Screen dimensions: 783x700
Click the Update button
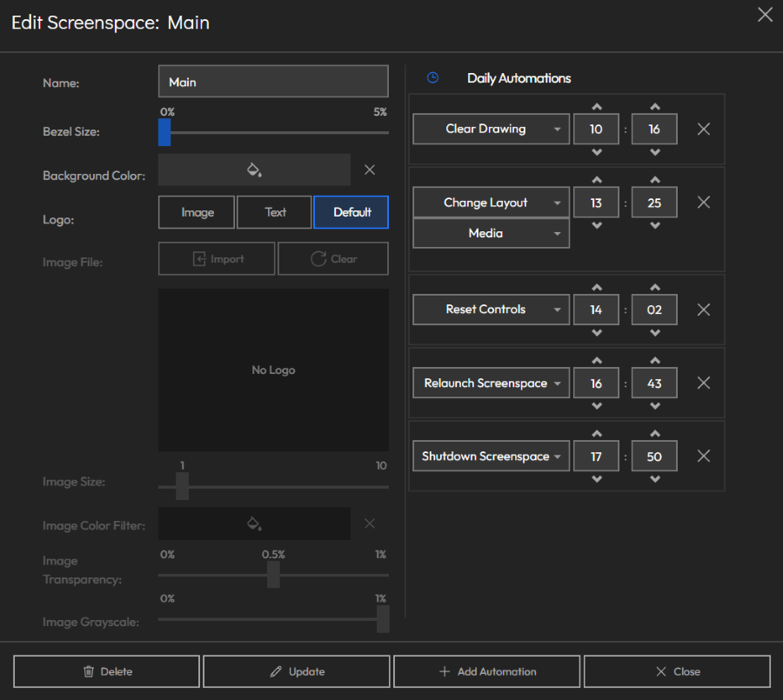[x=297, y=671]
